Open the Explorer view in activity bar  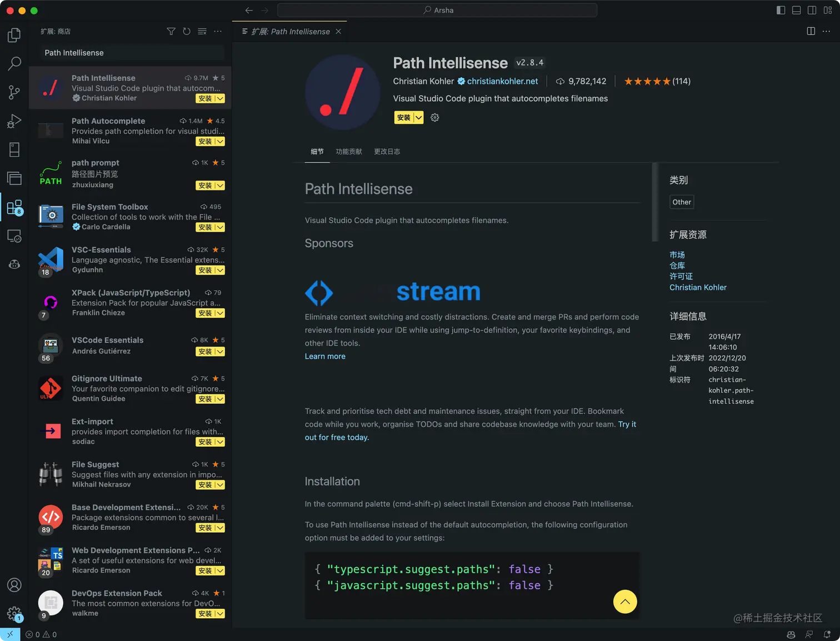pos(14,36)
